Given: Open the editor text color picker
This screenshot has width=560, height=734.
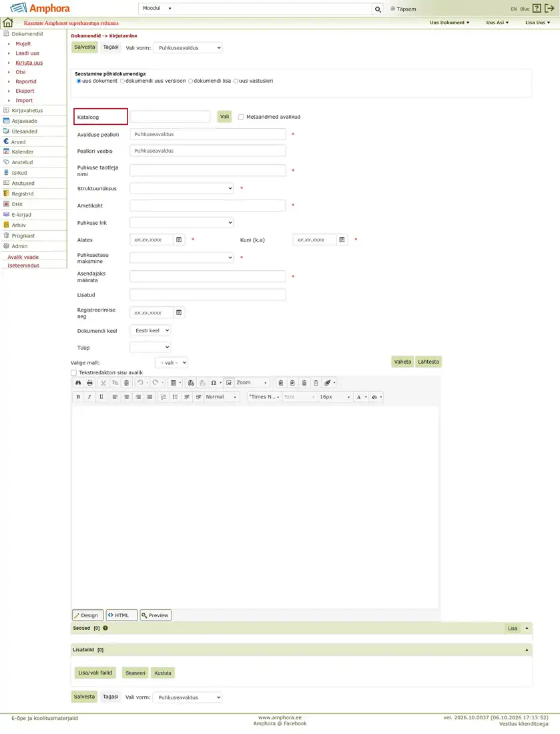Looking at the screenshot, I should (x=361, y=397).
